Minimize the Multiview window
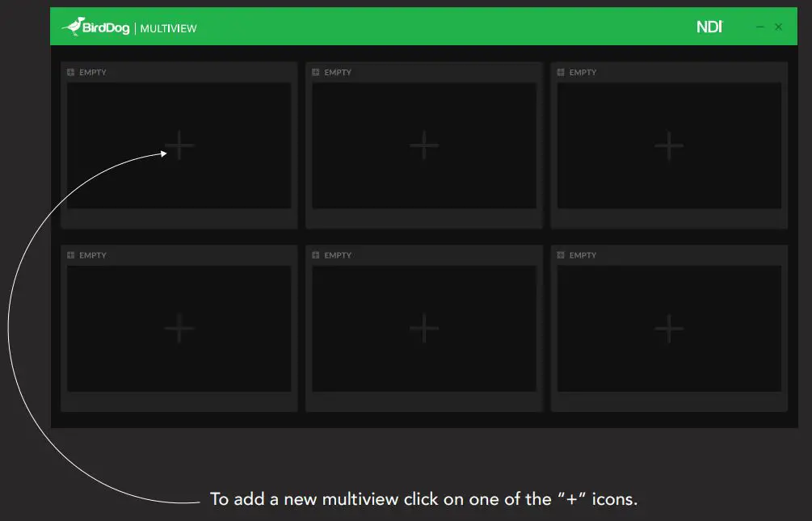Viewport: 812px width, 521px height. pos(759,27)
